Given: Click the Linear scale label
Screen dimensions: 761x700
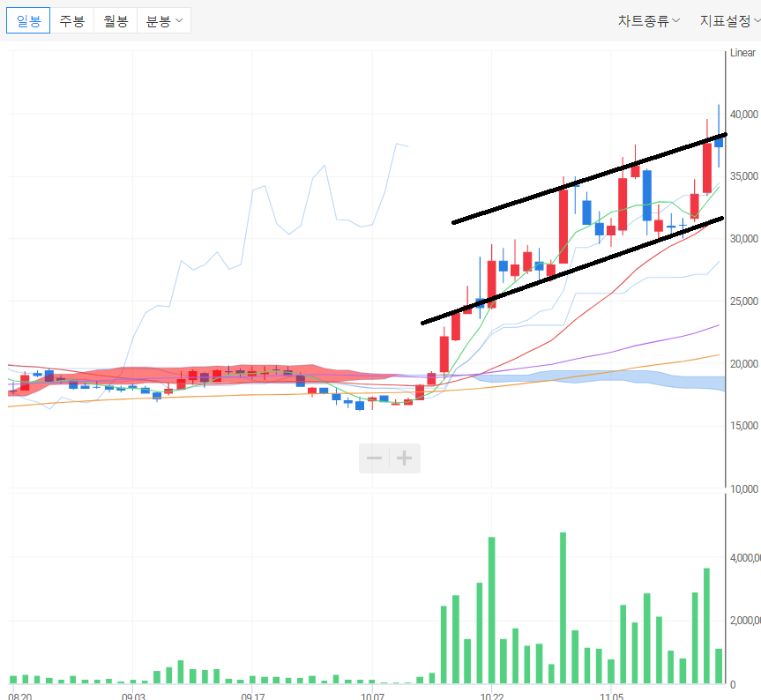Looking at the screenshot, I should [x=742, y=53].
